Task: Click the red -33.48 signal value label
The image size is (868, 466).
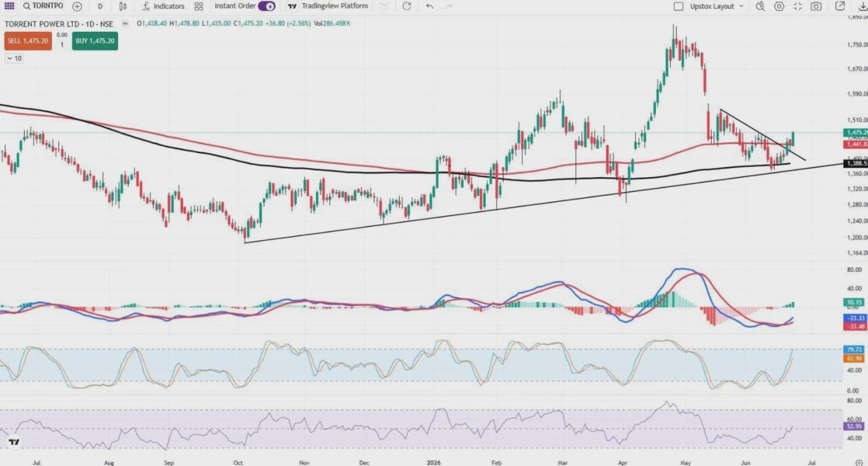Action: click(856, 326)
